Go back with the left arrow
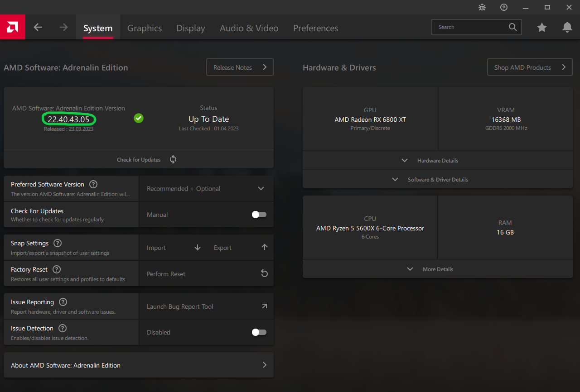580x392 pixels. 38,27
